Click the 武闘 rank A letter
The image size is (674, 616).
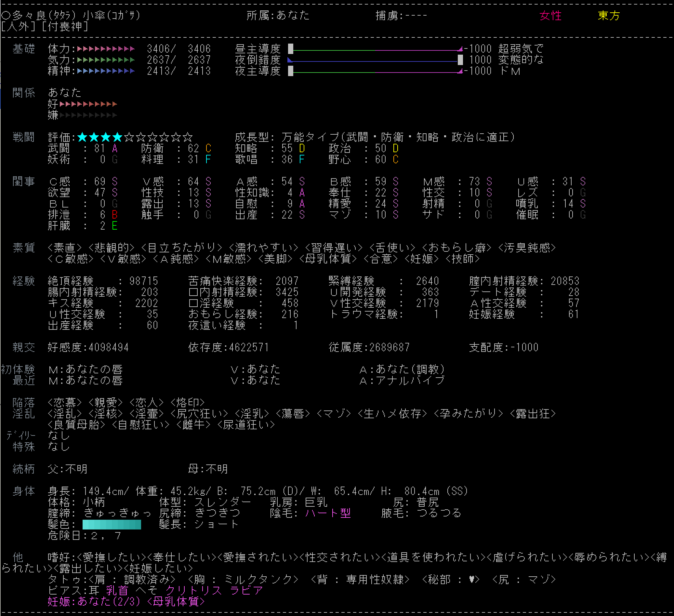coord(115,148)
